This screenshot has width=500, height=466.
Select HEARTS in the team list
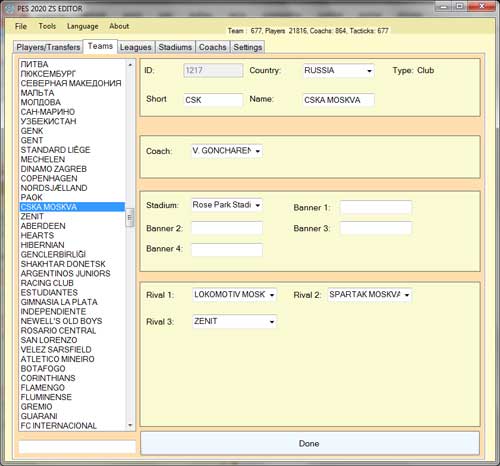(x=72, y=235)
